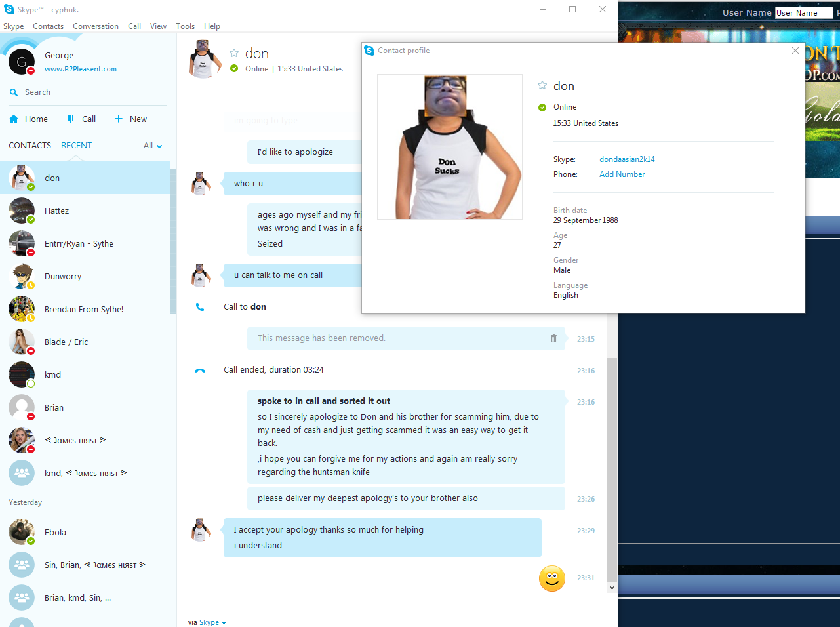Open the Contacts menu
The height and width of the screenshot is (627, 840).
click(49, 26)
